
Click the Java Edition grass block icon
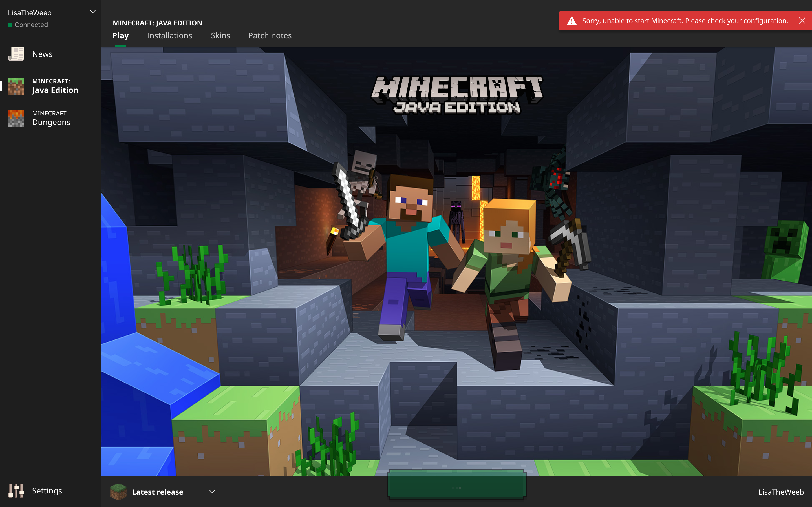point(16,86)
